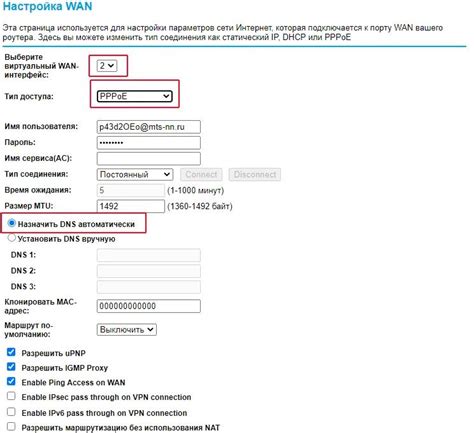Focus the DNS 1 input field
This screenshot has width=474, height=433.
click(149, 255)
